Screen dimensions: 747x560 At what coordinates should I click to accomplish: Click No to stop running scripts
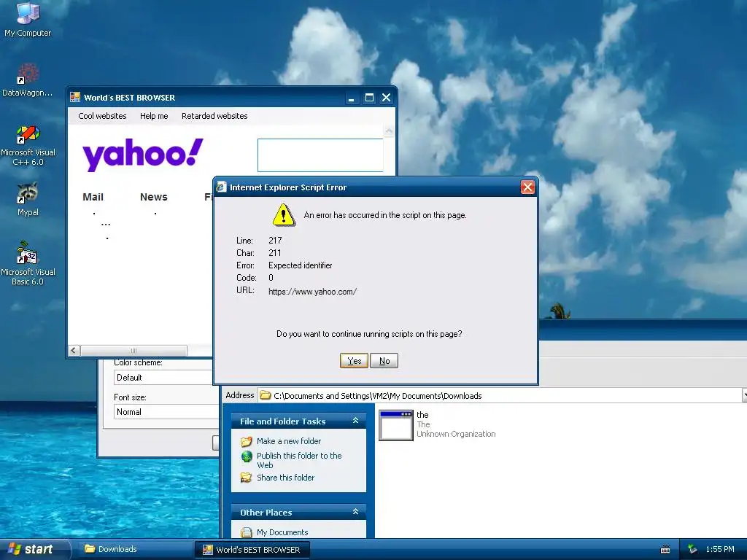point(384,360)
